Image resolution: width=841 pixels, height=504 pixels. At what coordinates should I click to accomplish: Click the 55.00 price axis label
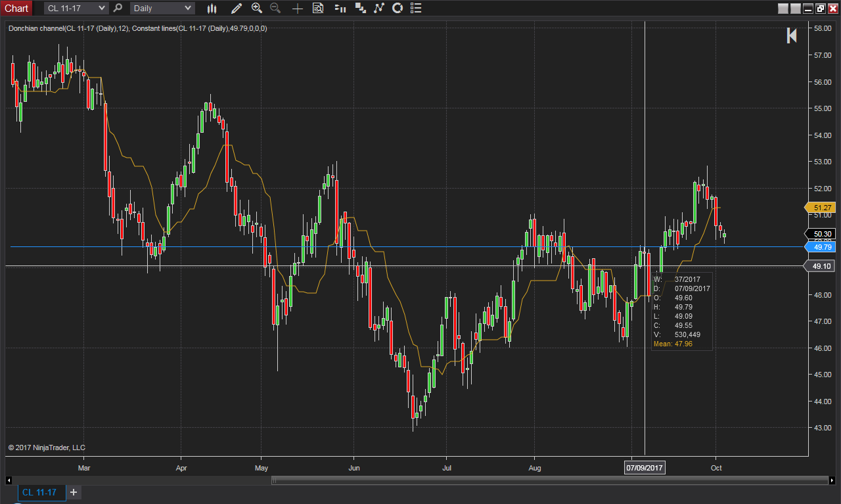point(823,108)
